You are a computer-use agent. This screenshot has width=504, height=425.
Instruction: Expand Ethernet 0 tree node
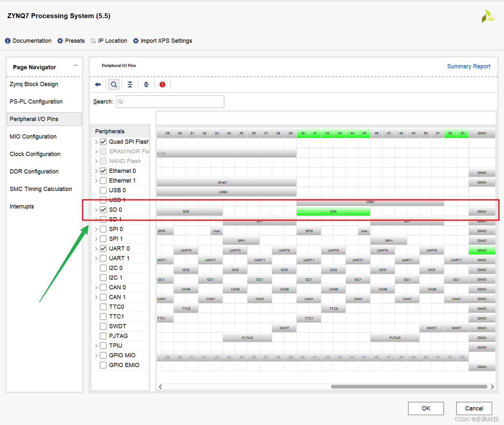pyautogui.click(x=96, y=171)
